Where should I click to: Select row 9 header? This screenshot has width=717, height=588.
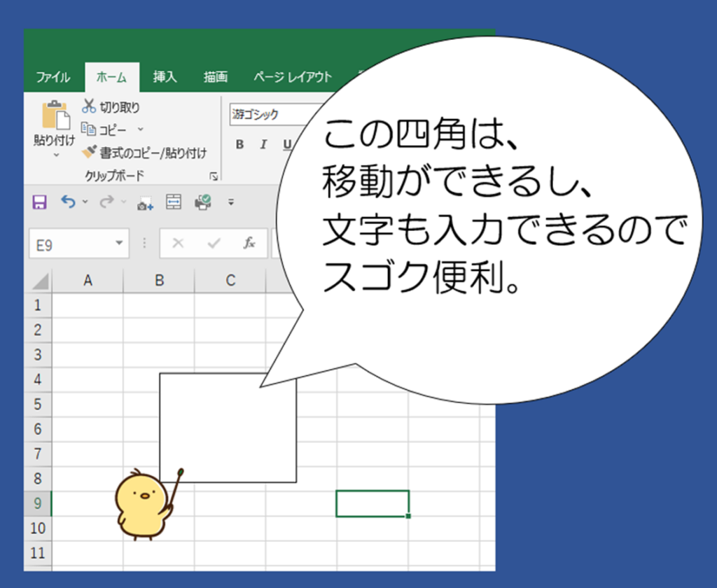point(38,503)
